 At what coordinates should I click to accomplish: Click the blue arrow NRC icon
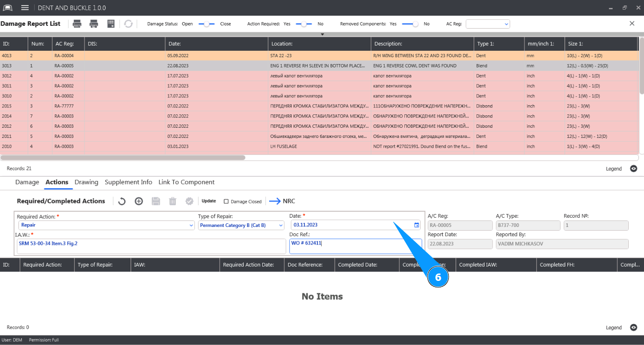(x=275, y=201)
